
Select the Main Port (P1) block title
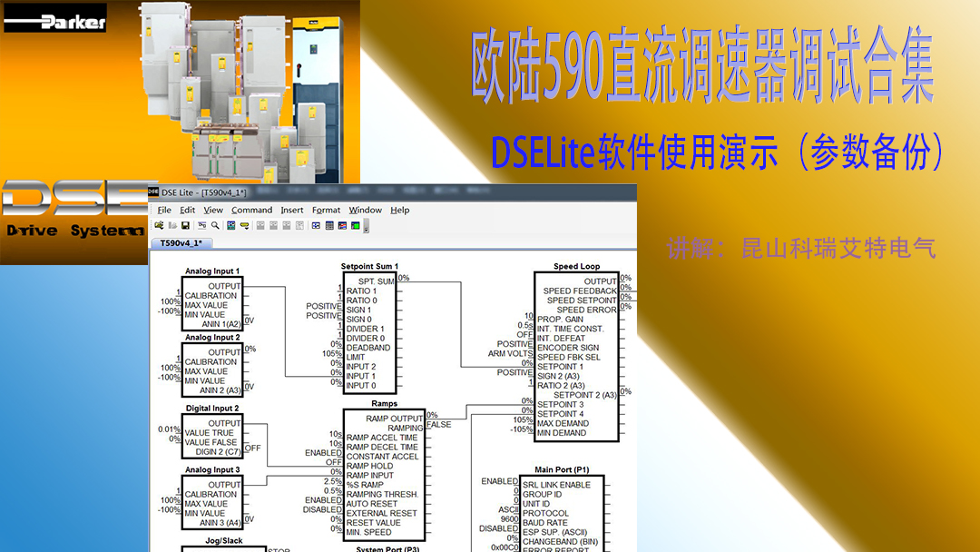click(562, 469)
